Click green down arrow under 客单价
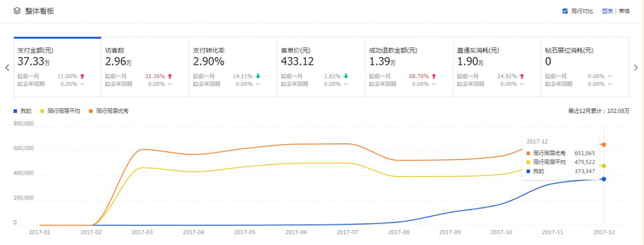Viewport: 644px width, 245px height. 346,76
